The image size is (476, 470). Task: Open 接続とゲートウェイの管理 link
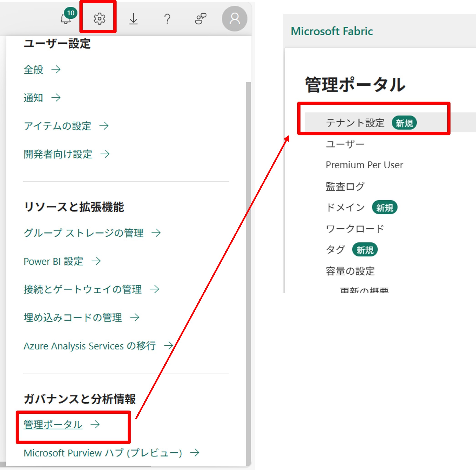coord(92,289)
